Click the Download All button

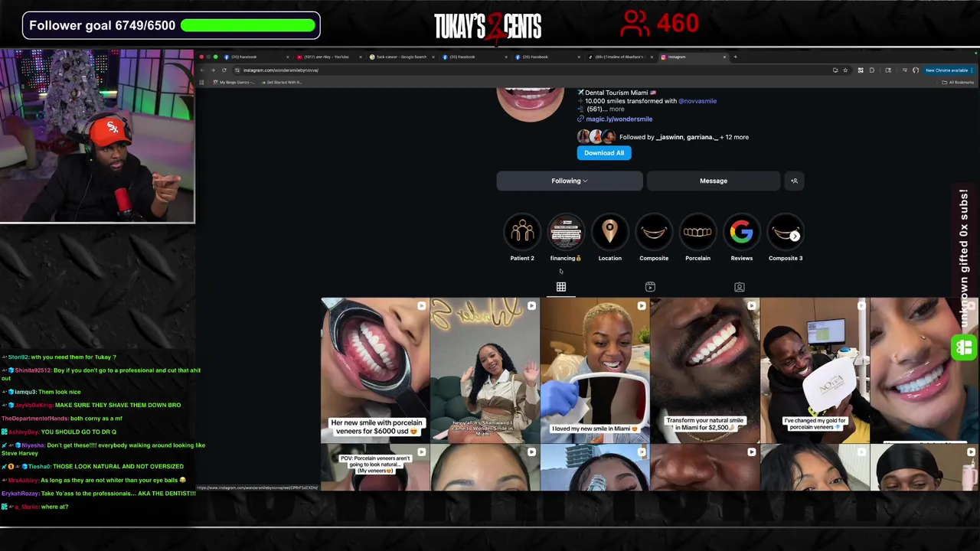pos(604,153)
